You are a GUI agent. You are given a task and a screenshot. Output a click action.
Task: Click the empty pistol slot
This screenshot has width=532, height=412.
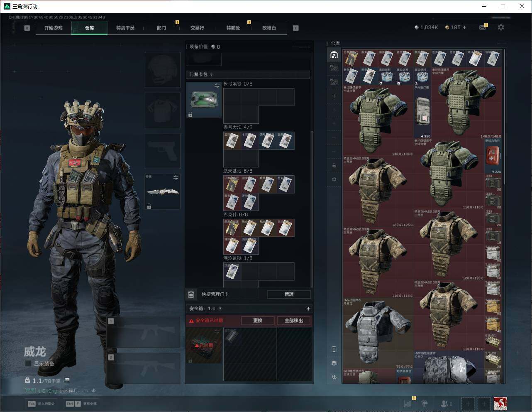[162, 151]
